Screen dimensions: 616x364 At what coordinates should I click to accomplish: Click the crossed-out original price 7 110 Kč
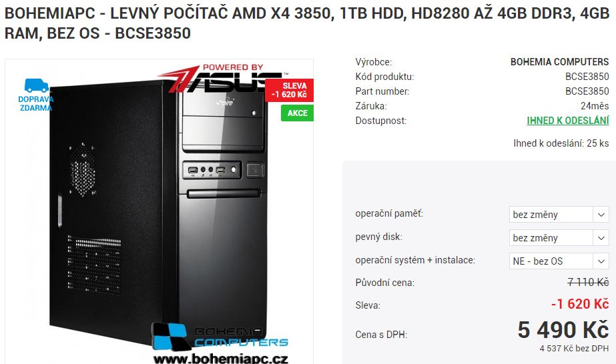pyautogui.click(x=588, y=282)
